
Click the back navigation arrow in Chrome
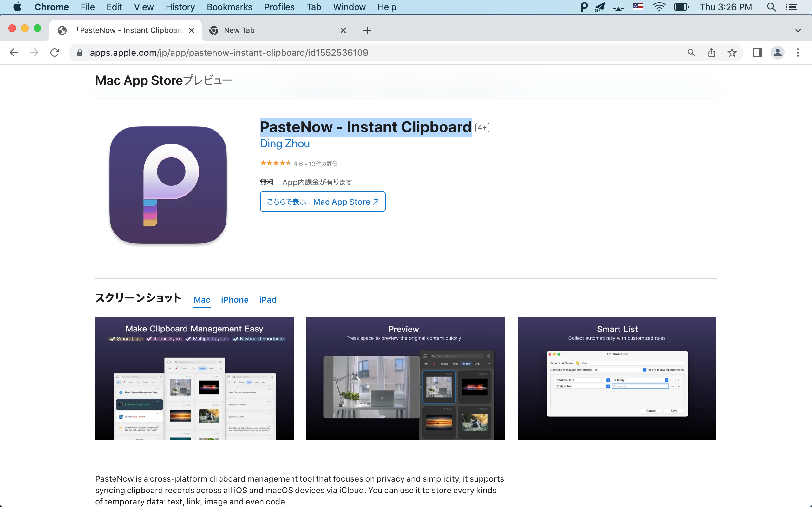[x=13, y=53]
